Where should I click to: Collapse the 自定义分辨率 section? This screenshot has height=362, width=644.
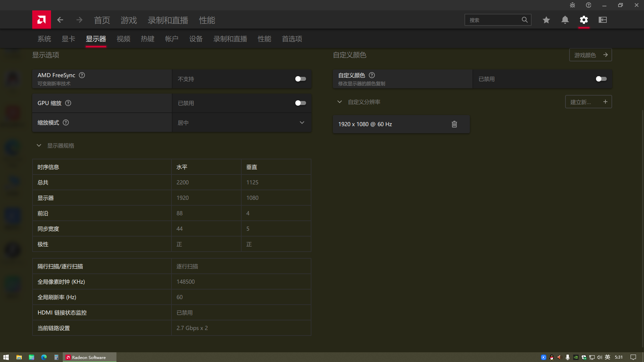pos(339,102)
